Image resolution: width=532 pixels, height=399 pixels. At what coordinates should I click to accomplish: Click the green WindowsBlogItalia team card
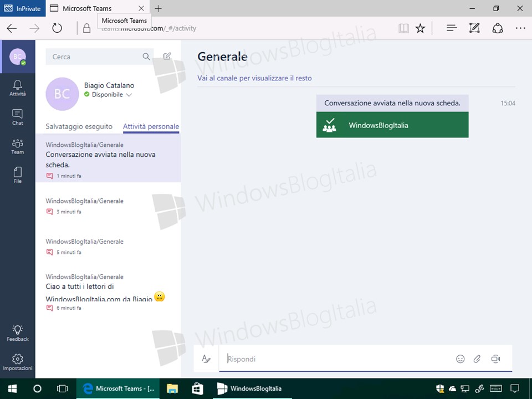[392, 125]
